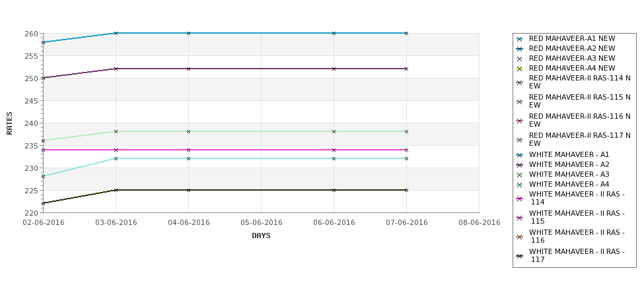Viewport: 644px width, 283px height.
Task: Select the RED MAHAVEER-II RAS-114 NEW legend label
Action: coord(579,82)
